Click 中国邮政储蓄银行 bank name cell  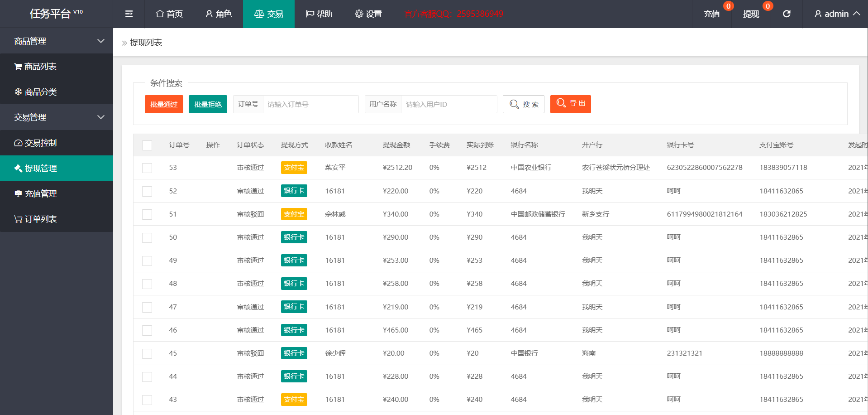tap(538, 214)
